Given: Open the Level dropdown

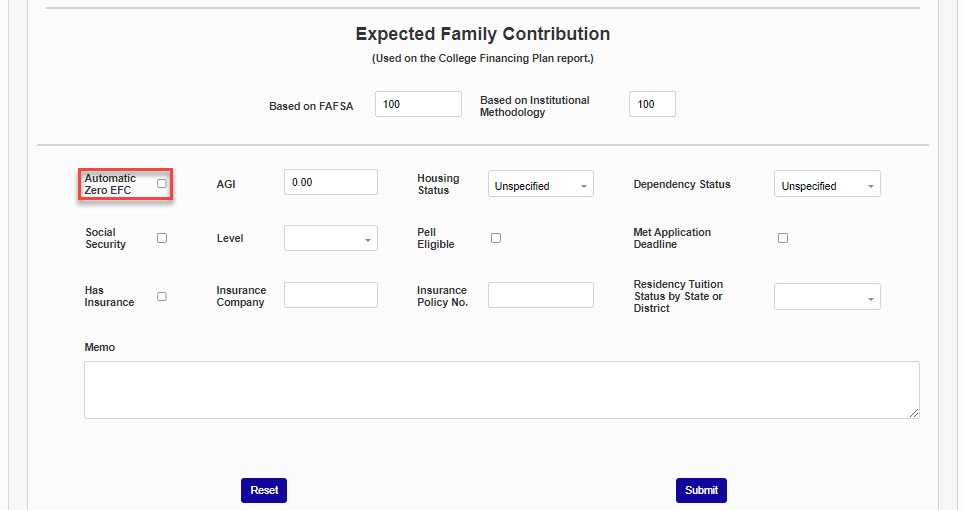Looking at the screenshot, I should click(330, 239).
